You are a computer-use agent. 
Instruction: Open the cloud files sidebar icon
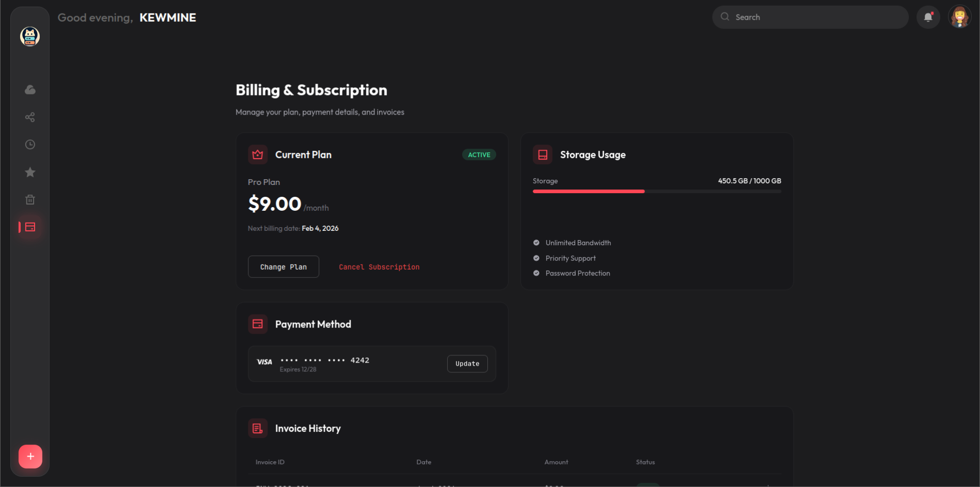(x=30, y=90)
